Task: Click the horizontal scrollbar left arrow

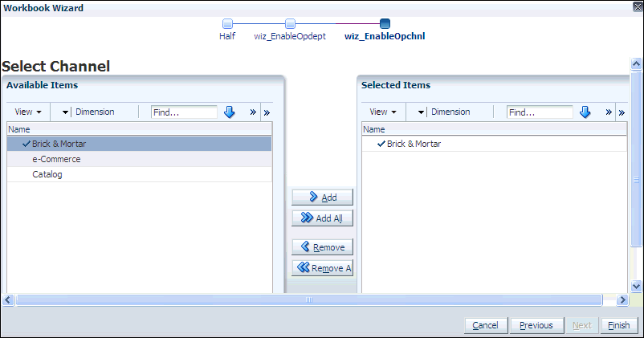Action: point(8,299)
